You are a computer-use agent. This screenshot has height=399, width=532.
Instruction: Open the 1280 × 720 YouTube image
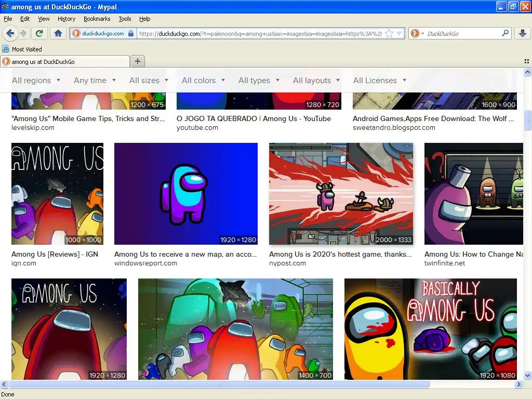[259, 101]
